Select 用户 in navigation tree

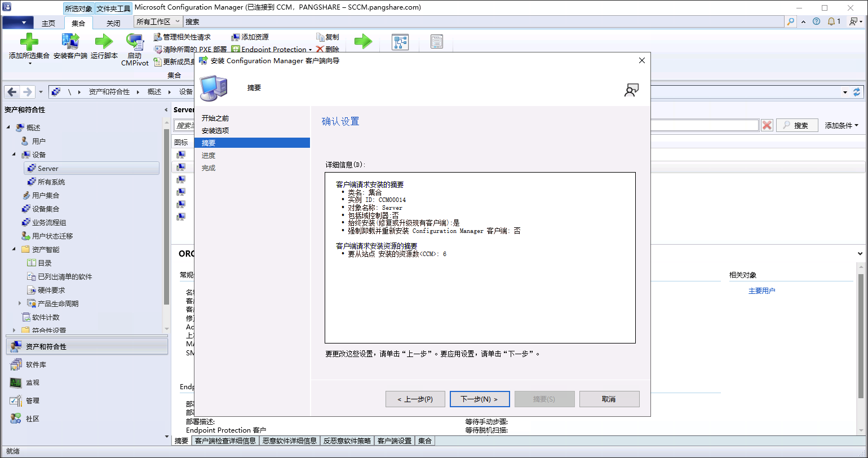(x=39, y=141)
